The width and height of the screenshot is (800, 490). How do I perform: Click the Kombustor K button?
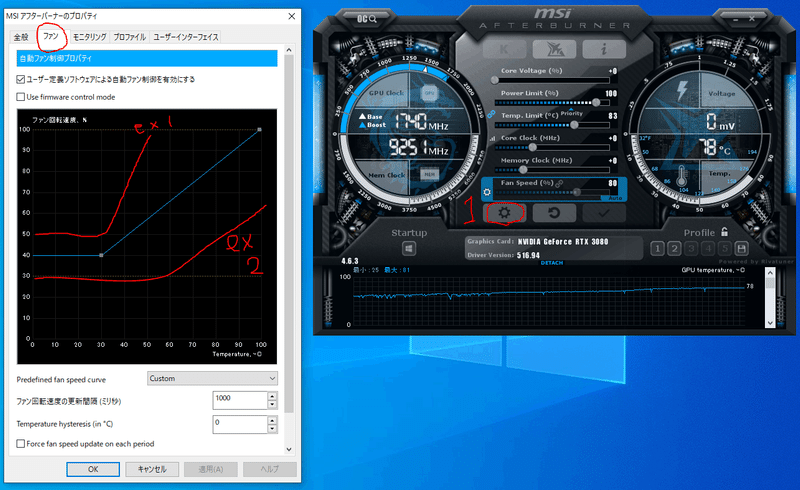pyautogui.click(x=504, y=49)
